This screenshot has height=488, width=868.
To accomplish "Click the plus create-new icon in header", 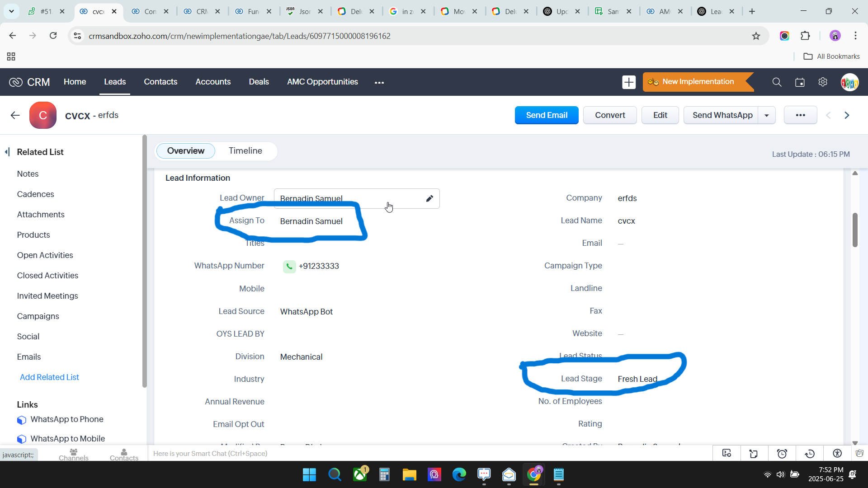I will (628, 82).
